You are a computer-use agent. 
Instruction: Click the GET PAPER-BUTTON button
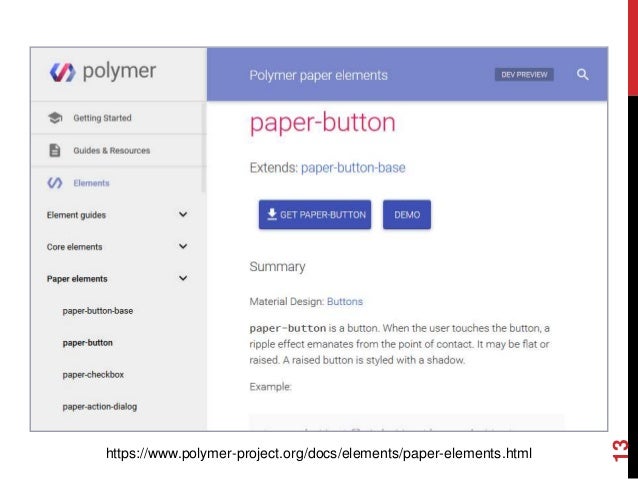click(315, 214)
